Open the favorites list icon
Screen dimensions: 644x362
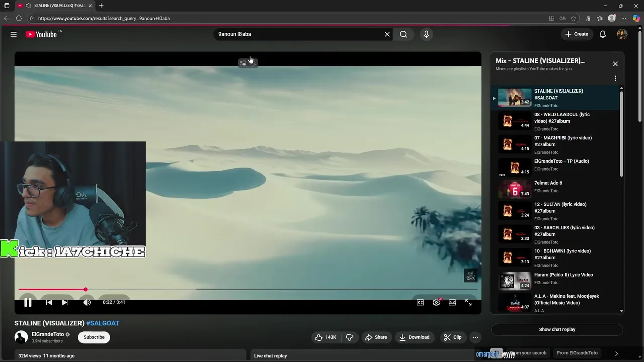[x=600, y=18]
